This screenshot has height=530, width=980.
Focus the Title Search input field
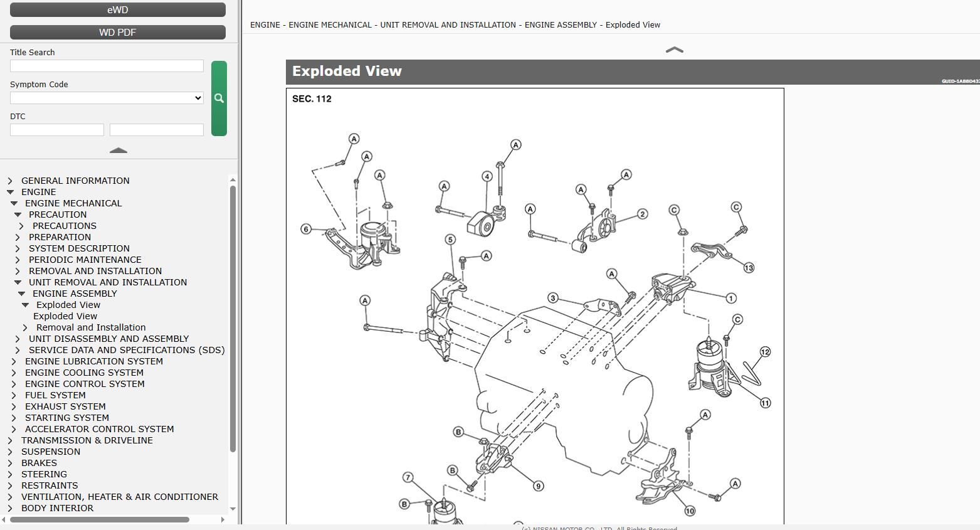coord(107,66)
